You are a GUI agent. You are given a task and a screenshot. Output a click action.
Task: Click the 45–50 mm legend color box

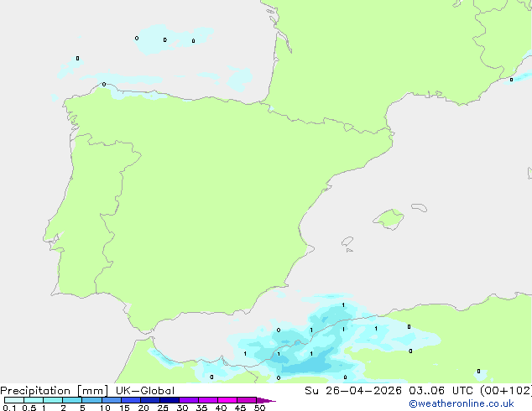(x=247, y=400)
